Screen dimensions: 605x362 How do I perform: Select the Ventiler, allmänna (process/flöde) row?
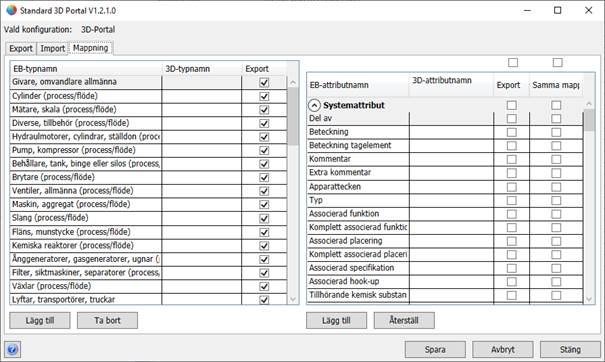pos(86,191)
